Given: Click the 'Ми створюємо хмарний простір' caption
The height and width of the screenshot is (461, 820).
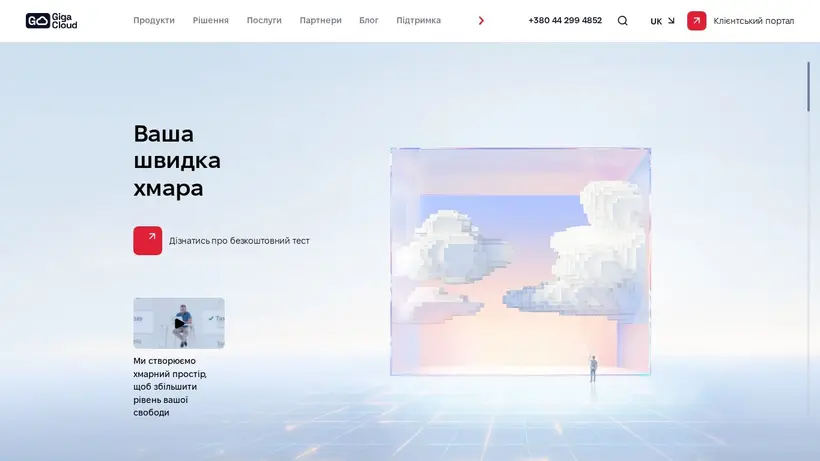Looking at the screenshot, I should click(170, 386).
